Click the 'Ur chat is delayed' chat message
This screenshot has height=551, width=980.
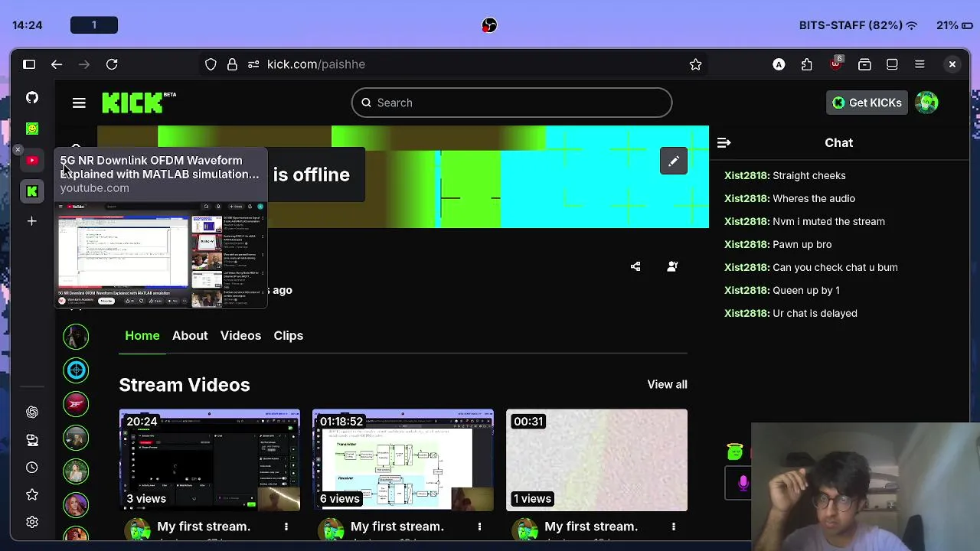point(815,313)
